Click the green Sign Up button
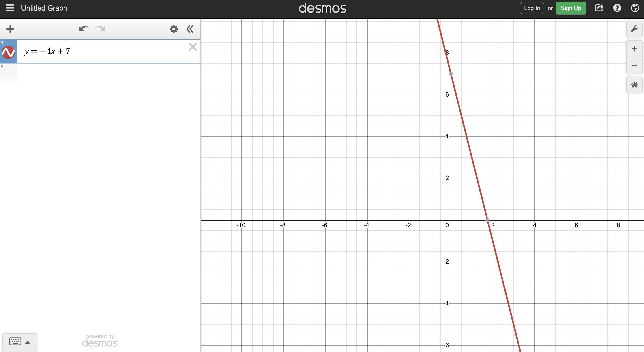 tap(571, 8)
